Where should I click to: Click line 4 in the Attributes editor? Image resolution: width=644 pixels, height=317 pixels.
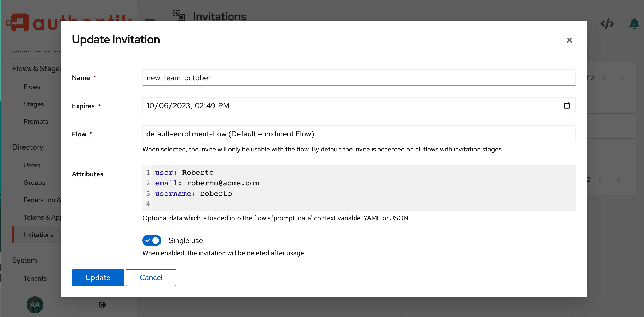coord(225,204)
